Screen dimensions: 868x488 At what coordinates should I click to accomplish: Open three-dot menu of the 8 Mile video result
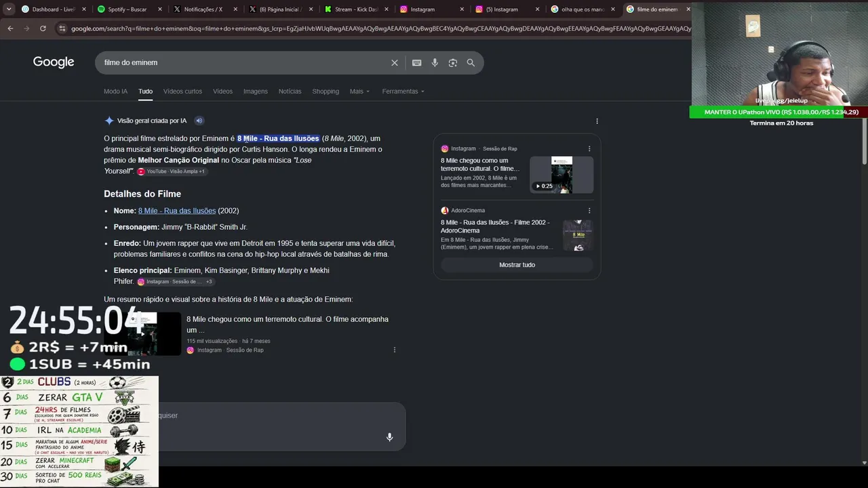pyautogui.click(x=395, y=350)
